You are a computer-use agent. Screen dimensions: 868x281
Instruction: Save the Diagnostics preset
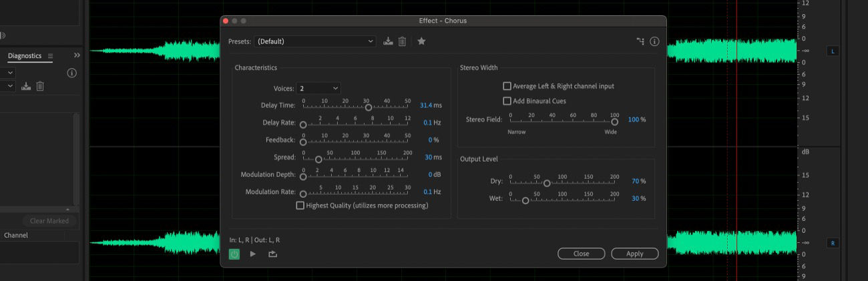click(x=26, y=86)
